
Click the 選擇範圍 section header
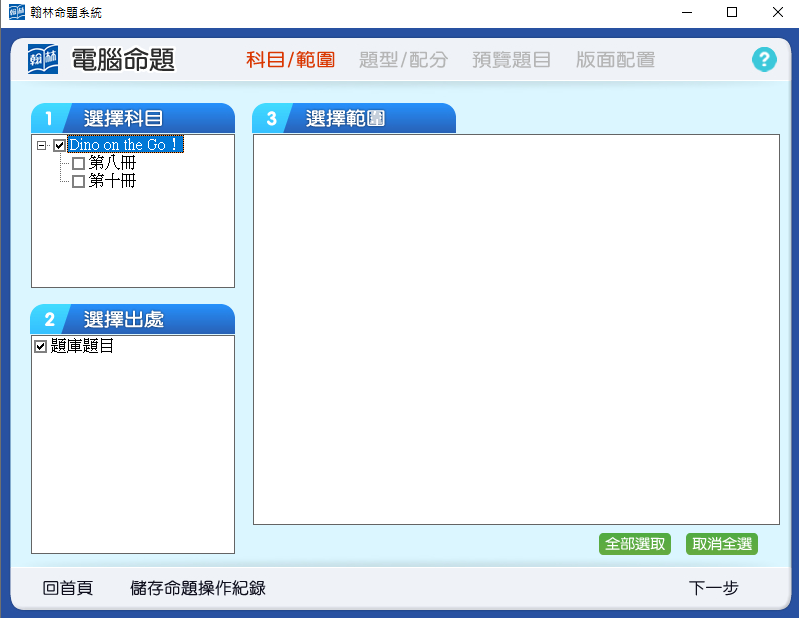click(x=354, y=118)
